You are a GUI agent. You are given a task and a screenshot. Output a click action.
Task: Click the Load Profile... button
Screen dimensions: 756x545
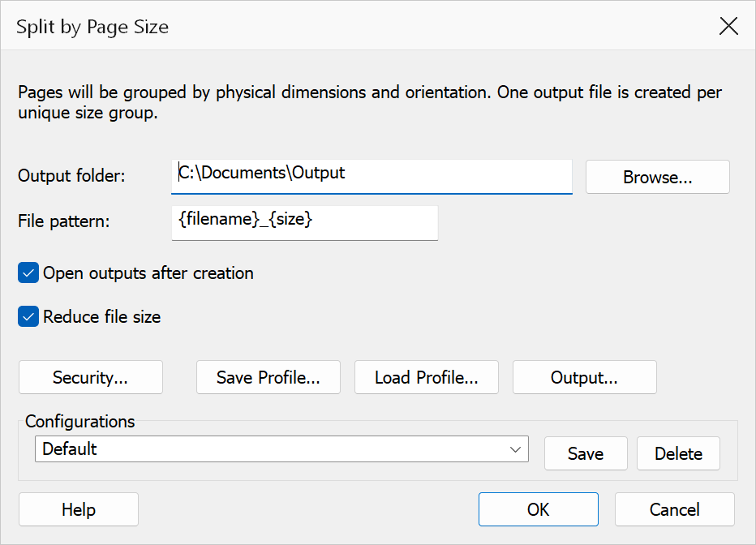click(x=426, y=377)
